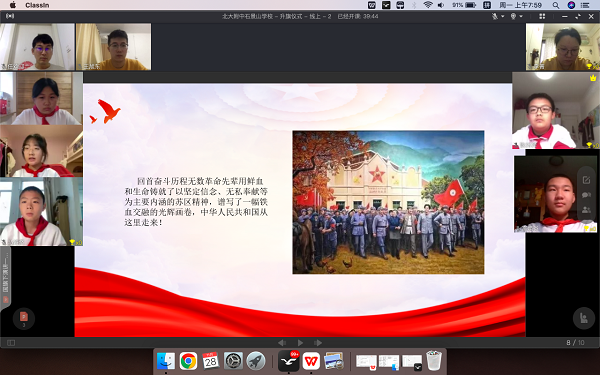Open the PPT courseware file icon
Screen dimensions: 600x375
24,318
